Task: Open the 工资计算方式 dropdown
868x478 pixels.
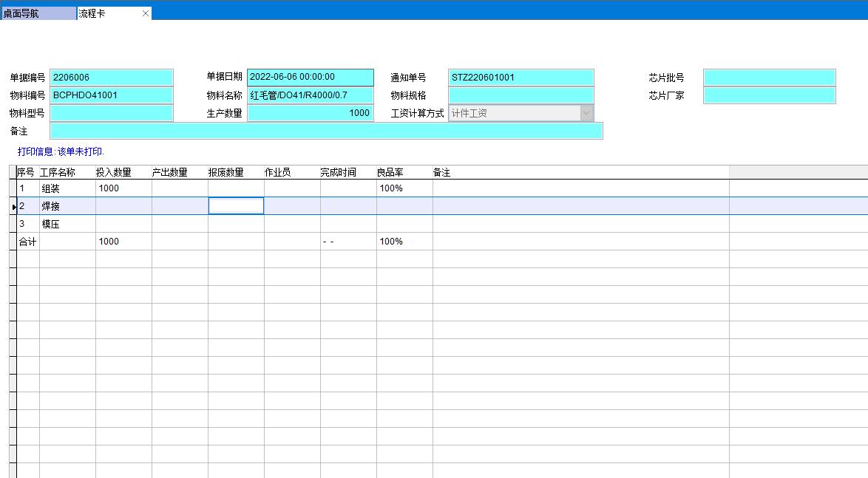Action: 587,113
